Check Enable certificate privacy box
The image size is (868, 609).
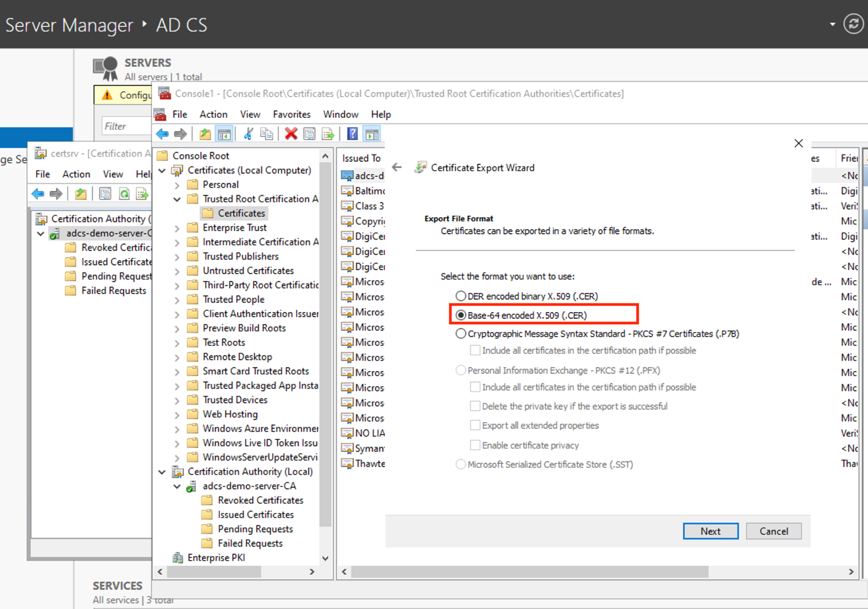[x=475, y=445]
